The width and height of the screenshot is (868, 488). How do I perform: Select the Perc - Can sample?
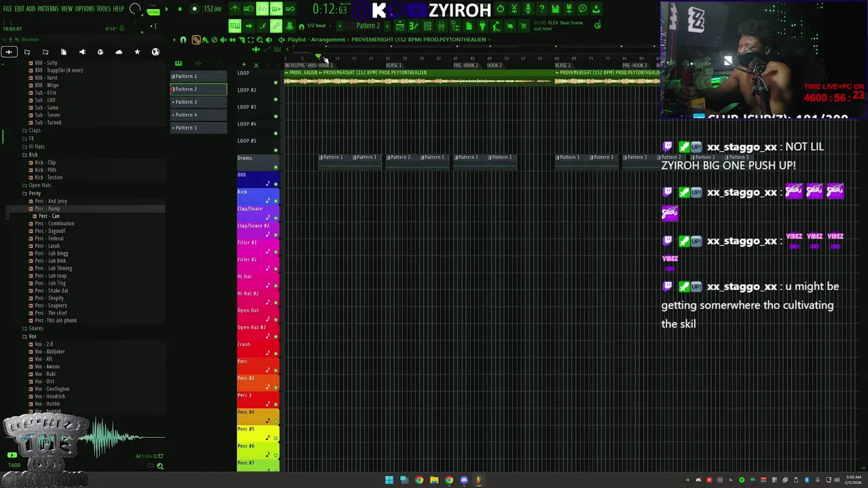pos(48,216)
